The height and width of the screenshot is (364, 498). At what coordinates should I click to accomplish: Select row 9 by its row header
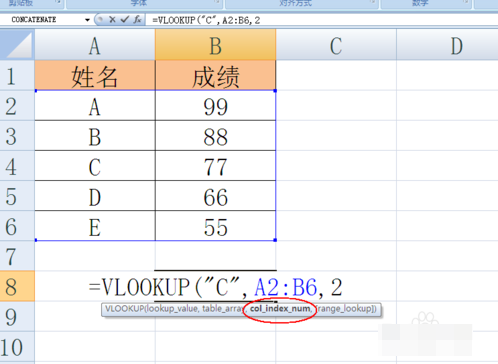point(17,316)
